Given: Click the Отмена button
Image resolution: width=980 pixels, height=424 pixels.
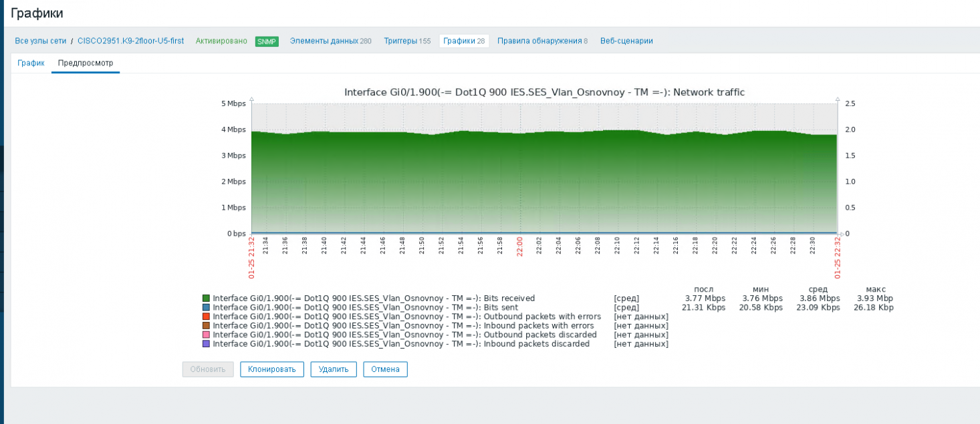Looking at the screenshot, I should 385,369.
